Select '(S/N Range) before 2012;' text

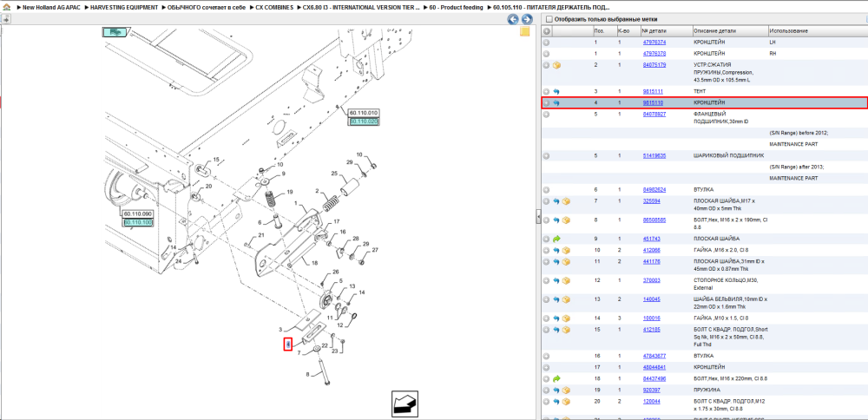[799, 133]
